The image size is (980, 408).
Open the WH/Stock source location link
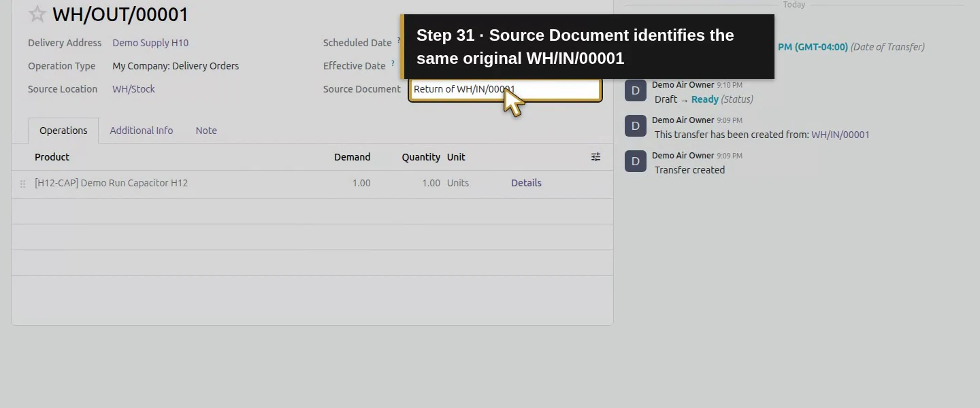pyautogui.click(x=133, y=89)
